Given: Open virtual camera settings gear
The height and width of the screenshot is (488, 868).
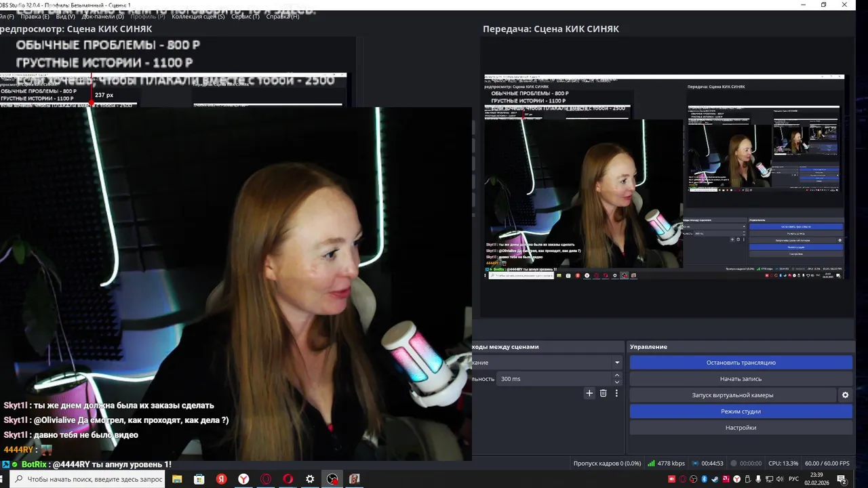Looking at the screenshot, I should click(x=845, y=395).
